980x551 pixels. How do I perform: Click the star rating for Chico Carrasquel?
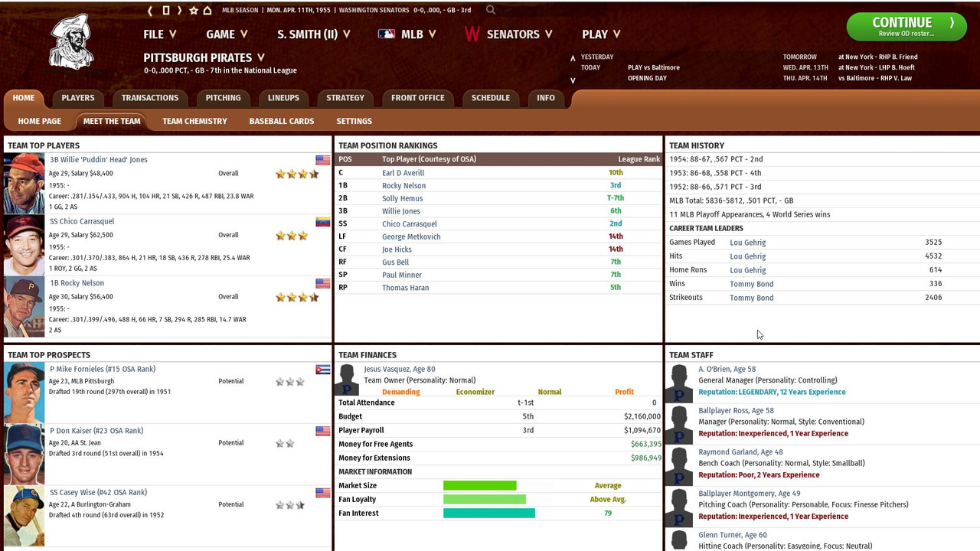coord(292,236)
